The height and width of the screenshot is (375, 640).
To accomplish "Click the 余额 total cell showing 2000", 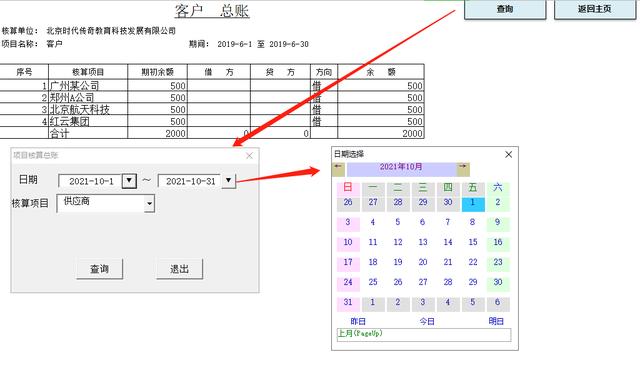I will [x=381, y=133].
